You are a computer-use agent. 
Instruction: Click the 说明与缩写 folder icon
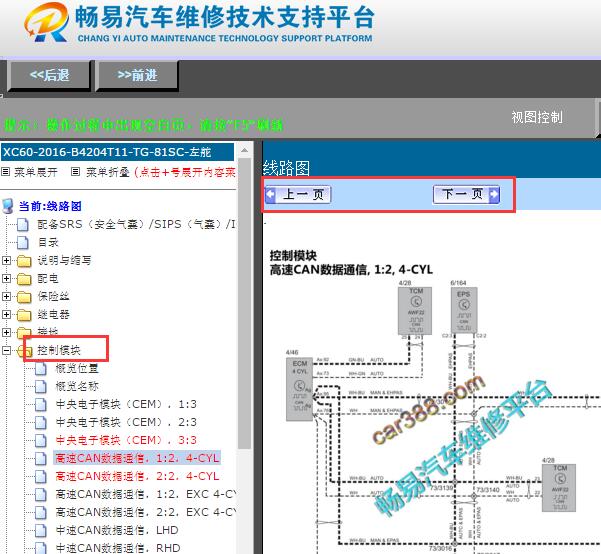click(x=24, y=261)
